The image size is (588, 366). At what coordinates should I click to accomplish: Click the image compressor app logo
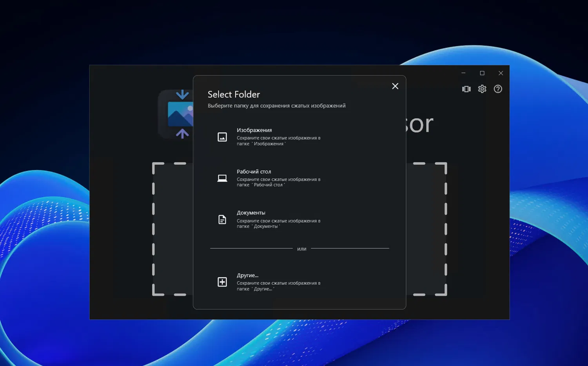[176, 114]
